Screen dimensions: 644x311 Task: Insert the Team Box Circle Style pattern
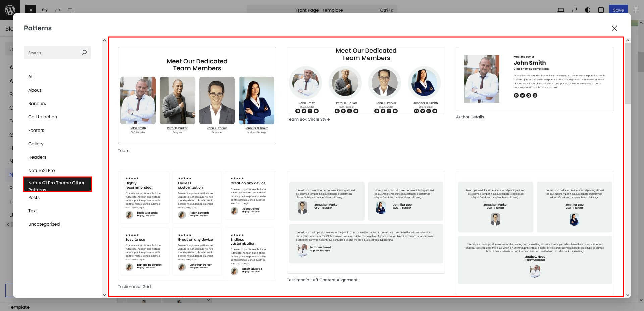[x=366, y=81]
